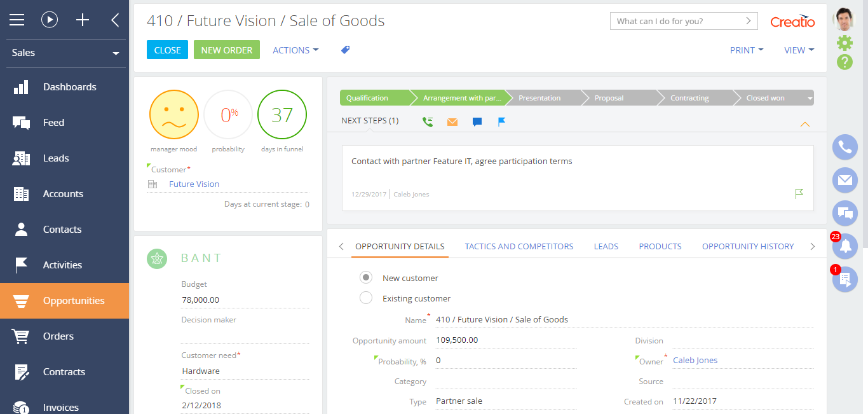Open the feed chat panel on the right

pyautogui.click(x=845, y=214)
